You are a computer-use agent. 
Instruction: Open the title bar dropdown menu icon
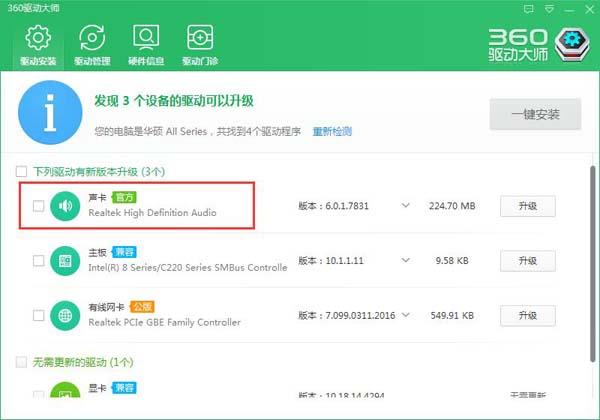click(x=549, y=9)
